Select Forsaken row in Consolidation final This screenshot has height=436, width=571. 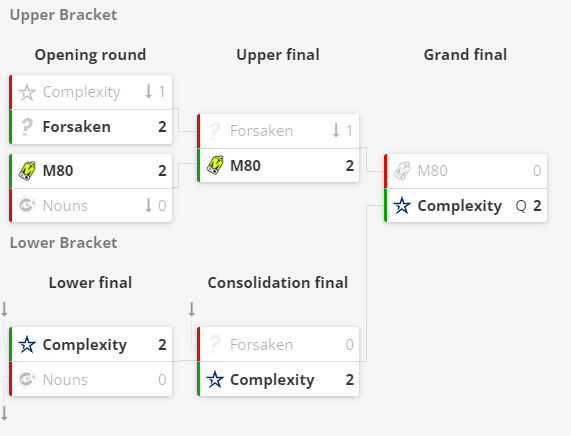click(x=278, y=344)
